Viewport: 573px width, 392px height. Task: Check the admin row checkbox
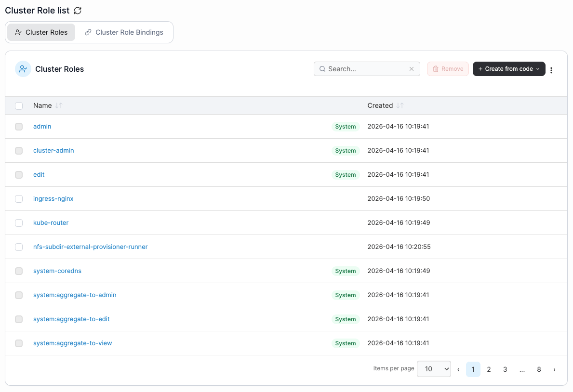click(19, 126)
